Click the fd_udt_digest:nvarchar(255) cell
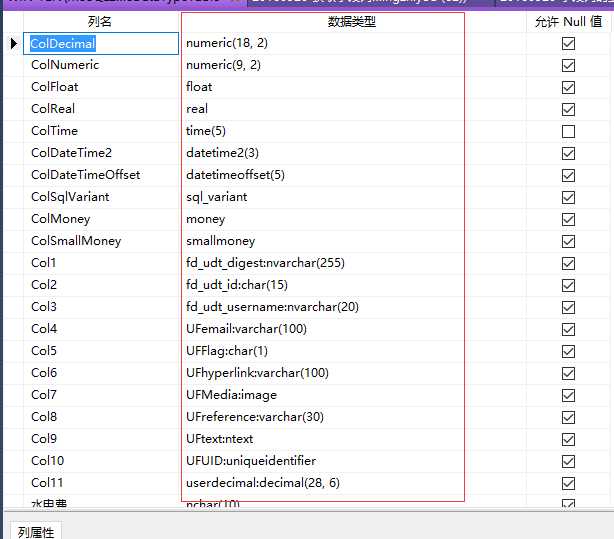This screenshot has height=539, width=614. coord(265,263)
